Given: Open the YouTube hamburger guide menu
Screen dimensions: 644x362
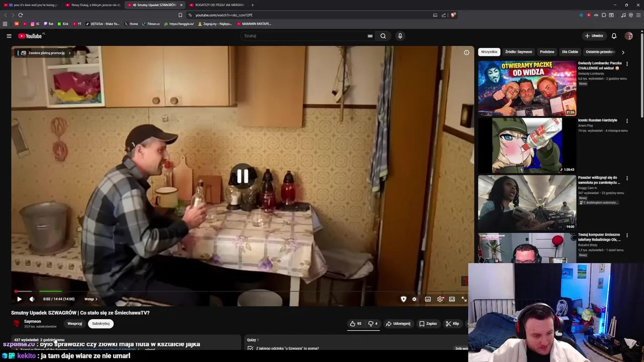Looking at the screenshot, I should 9,36.
